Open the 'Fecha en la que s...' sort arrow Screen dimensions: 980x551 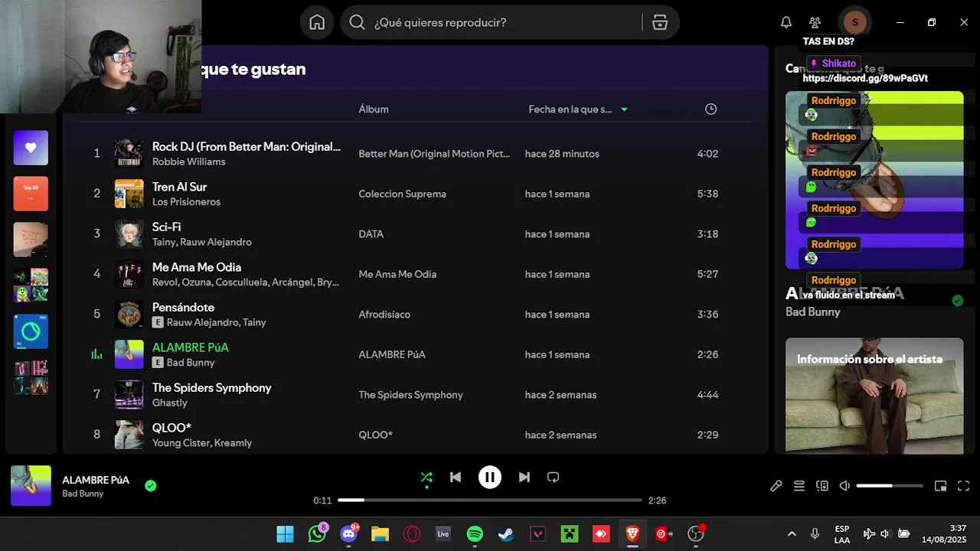click(x=624, y=109)
